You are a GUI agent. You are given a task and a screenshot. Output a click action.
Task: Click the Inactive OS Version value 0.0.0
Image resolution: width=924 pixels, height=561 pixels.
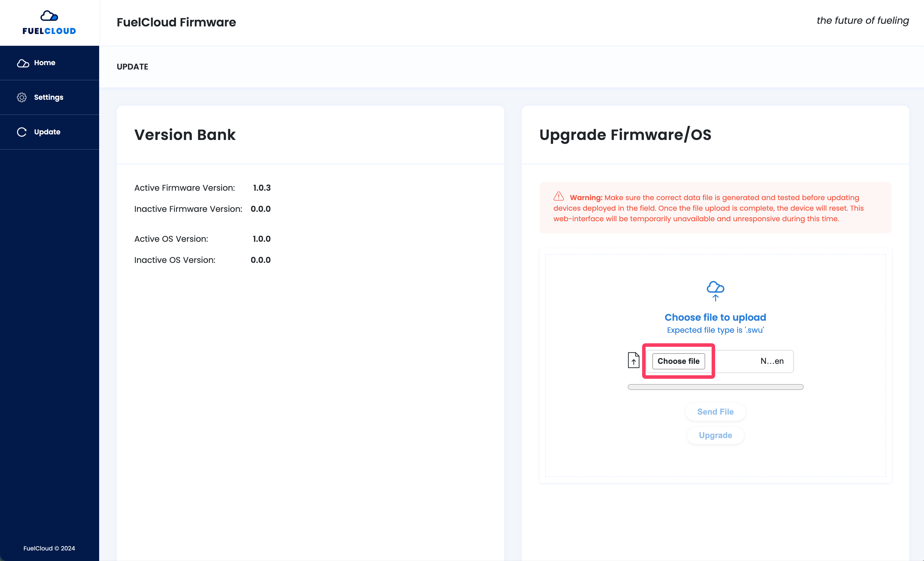[260, 260]
